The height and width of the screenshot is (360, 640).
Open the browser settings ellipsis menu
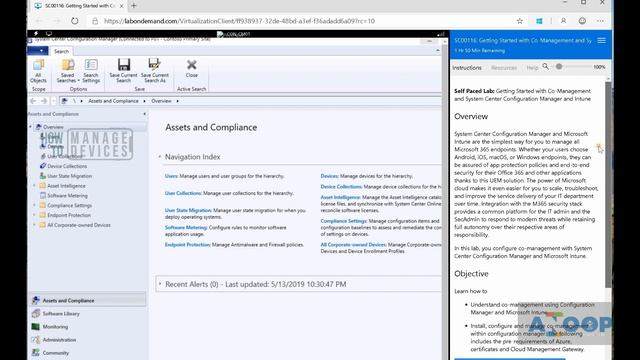click(x=600, y=21)
